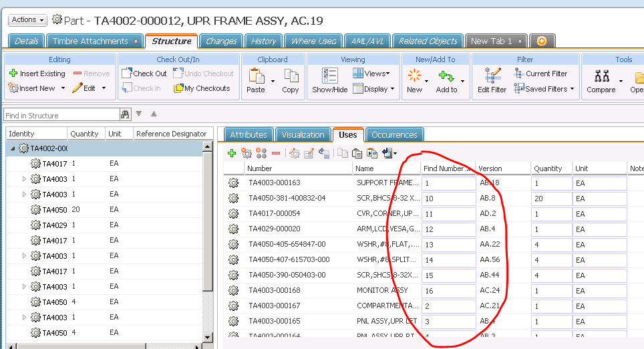Click the red minus remove icon in Uses toolbar
The width and height of the screenshot is (644, 349).
pyautogui.click(x=276, y=153)
